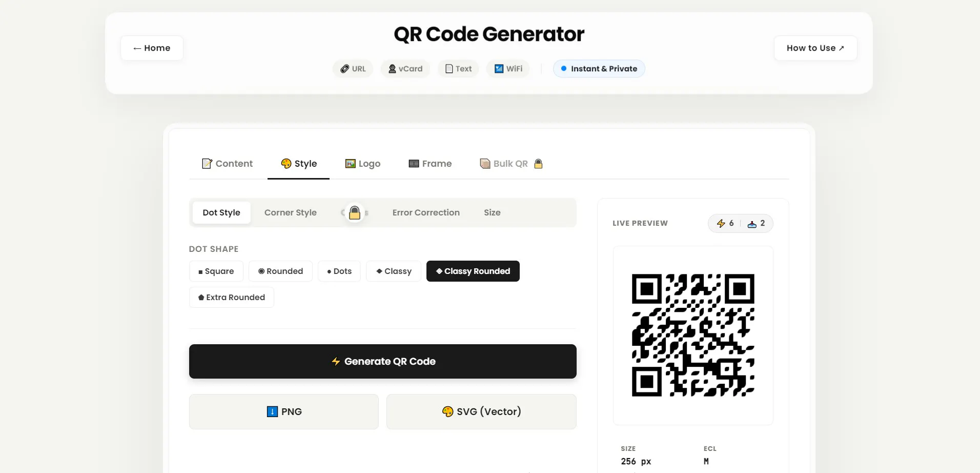Choose the Extra Rounded dot shape
The image size is (980, 473).
[232, 298]
